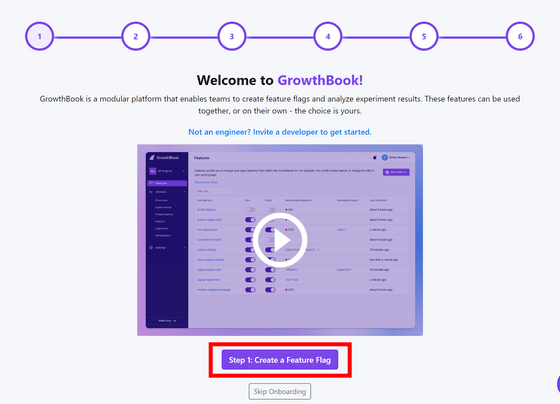Click the 'Welcome to GrowthBook!' heading
This screenshot has width=560, height=404.
coord(280,80)
